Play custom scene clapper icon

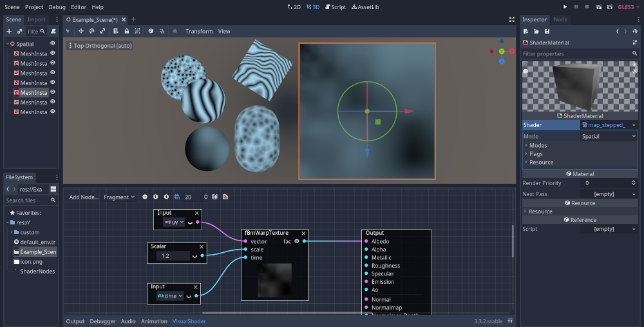coord(610,7)
